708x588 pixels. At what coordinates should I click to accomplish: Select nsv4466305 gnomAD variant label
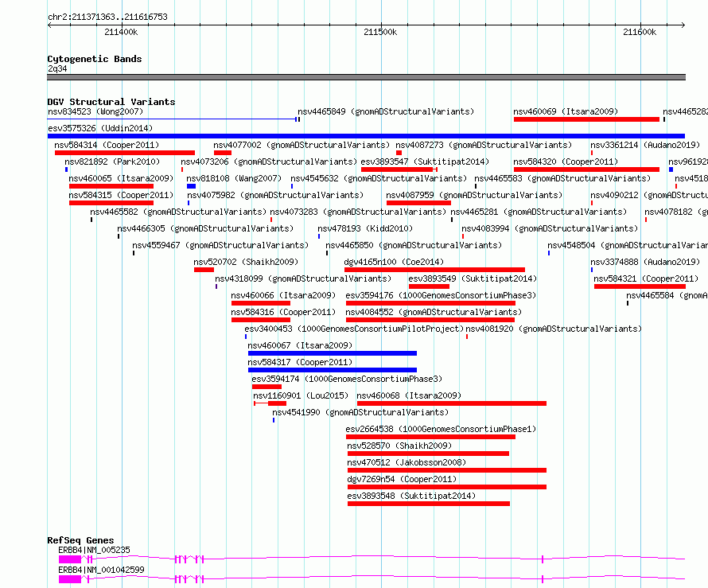205,228
